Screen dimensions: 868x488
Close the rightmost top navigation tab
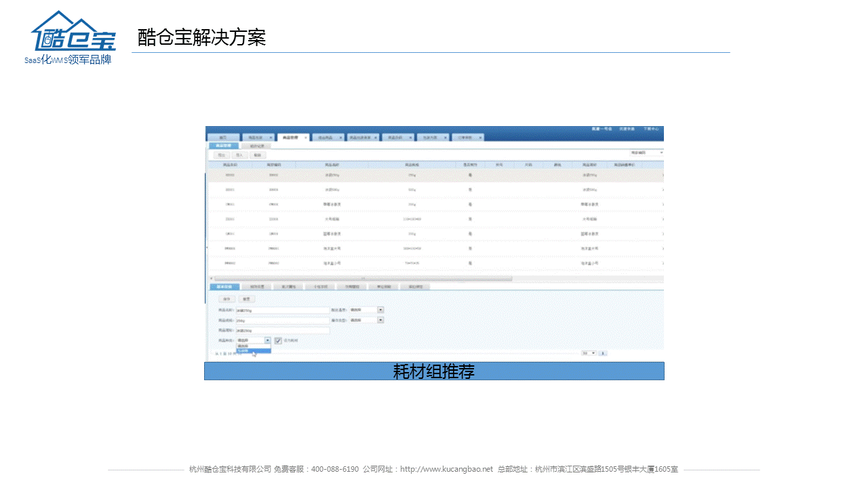tap(481, 138)
